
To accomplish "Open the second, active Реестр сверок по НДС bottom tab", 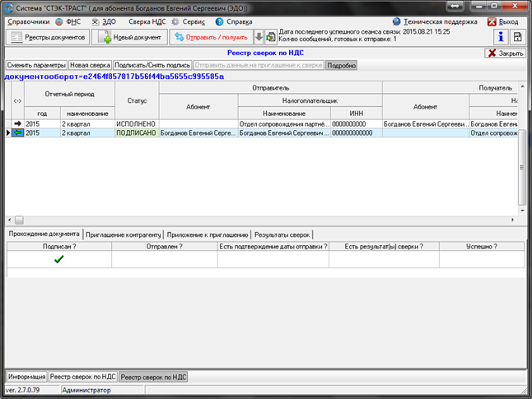I will [x=153, y=377].
